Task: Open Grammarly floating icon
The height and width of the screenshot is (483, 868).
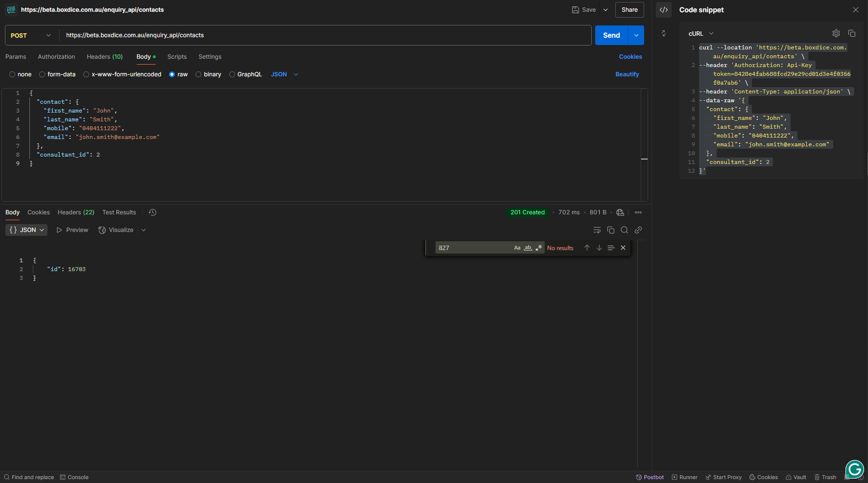Action: [x=855, y=469]
